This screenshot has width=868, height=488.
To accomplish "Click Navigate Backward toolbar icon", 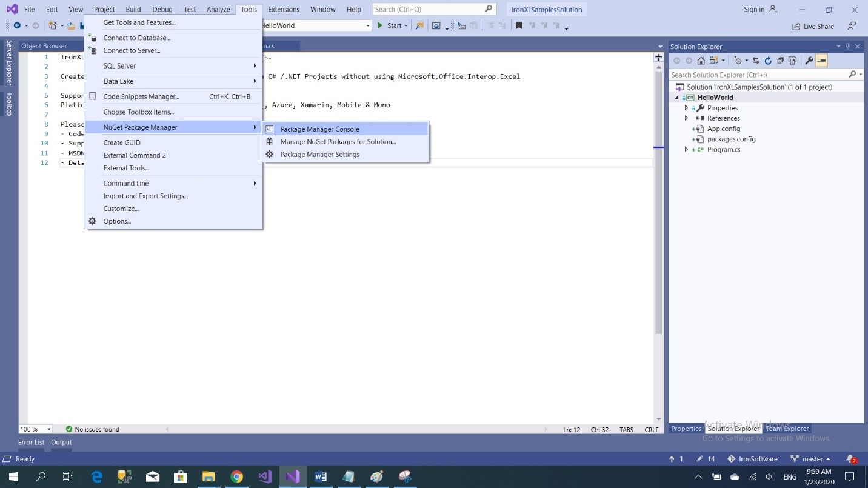I will click(17, 25).
